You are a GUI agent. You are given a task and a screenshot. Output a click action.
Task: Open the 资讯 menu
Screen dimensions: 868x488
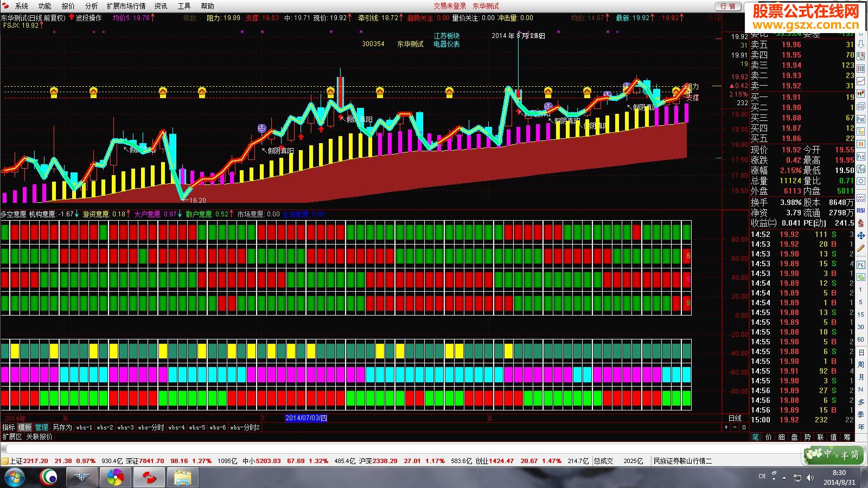click(x=161, y=6)
